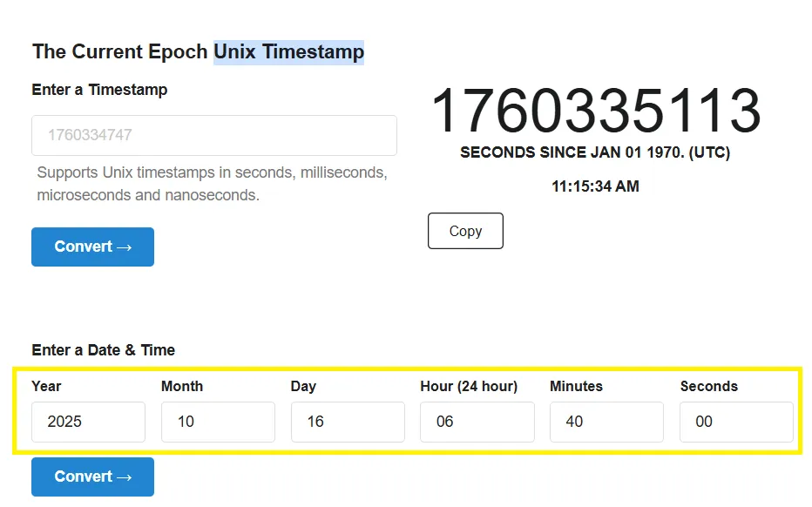This screenshot has height=507, width=812.
Task: Click the Year field label
Action: (46, 386)
